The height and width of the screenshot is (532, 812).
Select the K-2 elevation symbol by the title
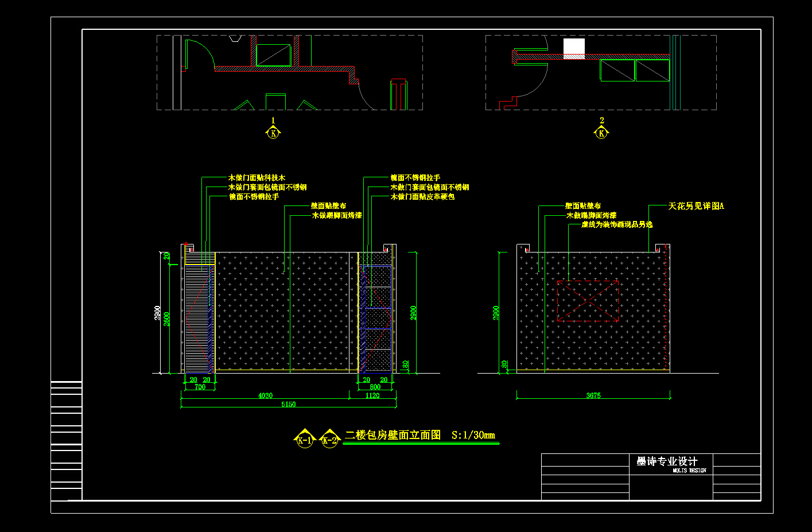pos(329,438)
